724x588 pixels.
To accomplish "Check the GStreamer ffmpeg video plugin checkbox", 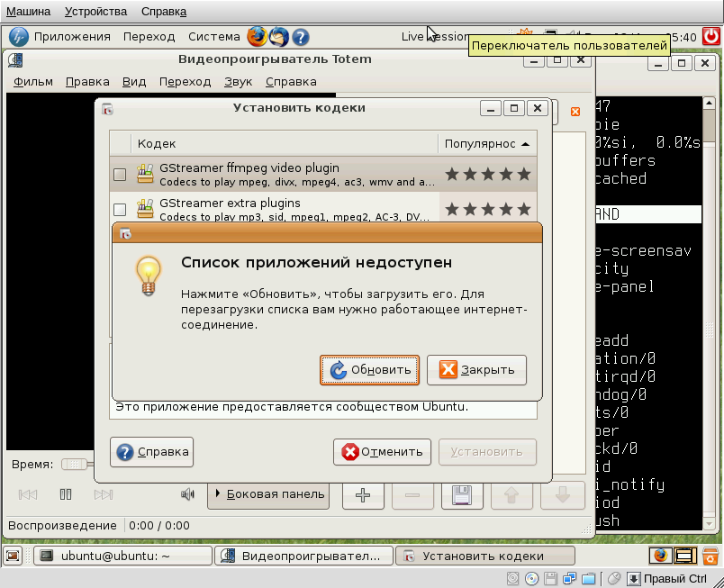I will (x=120, y=175).
